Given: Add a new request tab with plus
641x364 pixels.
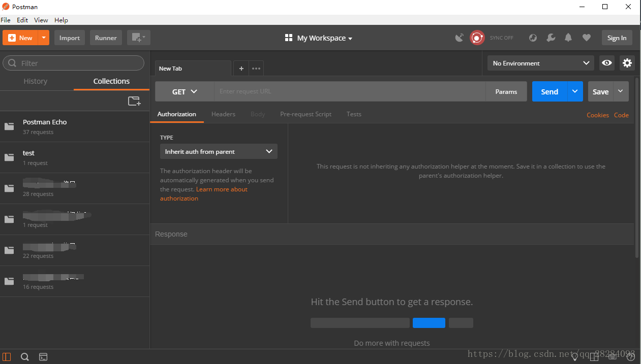Looking at the screenshot, I should tap(241, 69).
